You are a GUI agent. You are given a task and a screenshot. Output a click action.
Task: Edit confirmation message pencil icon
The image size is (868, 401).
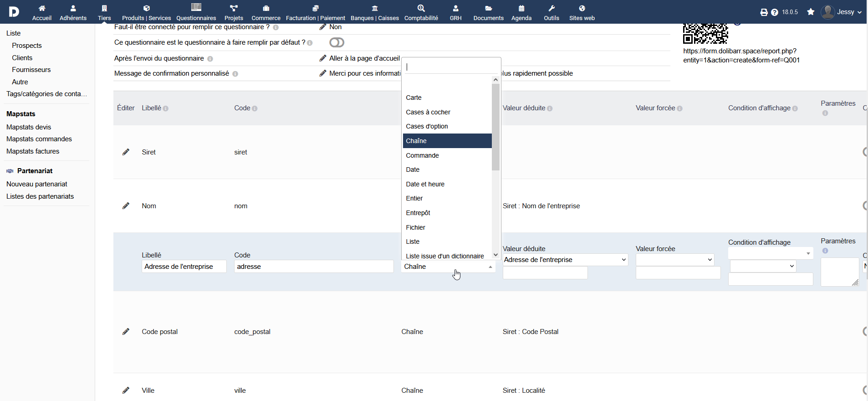coord(323,73)
